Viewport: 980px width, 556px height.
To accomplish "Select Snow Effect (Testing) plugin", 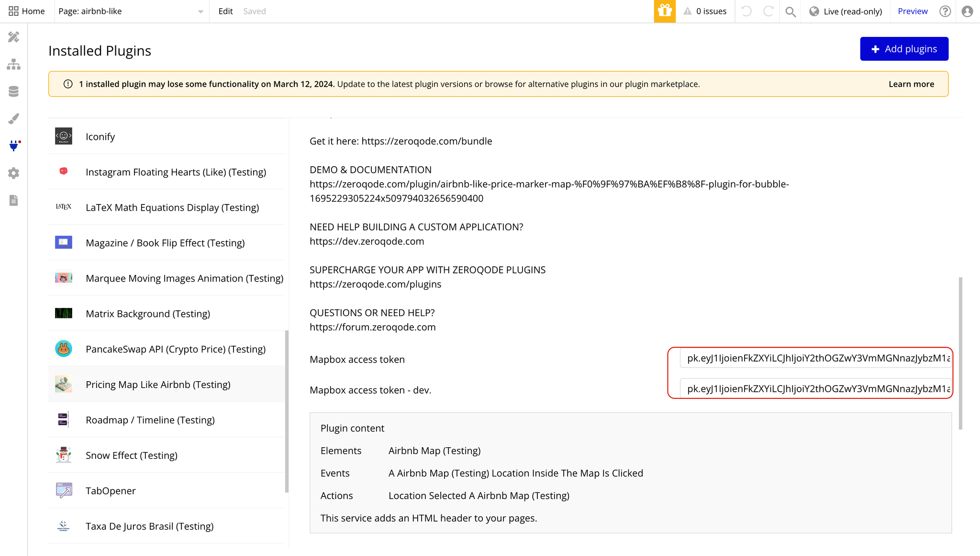I will click(x=132, y=455).
